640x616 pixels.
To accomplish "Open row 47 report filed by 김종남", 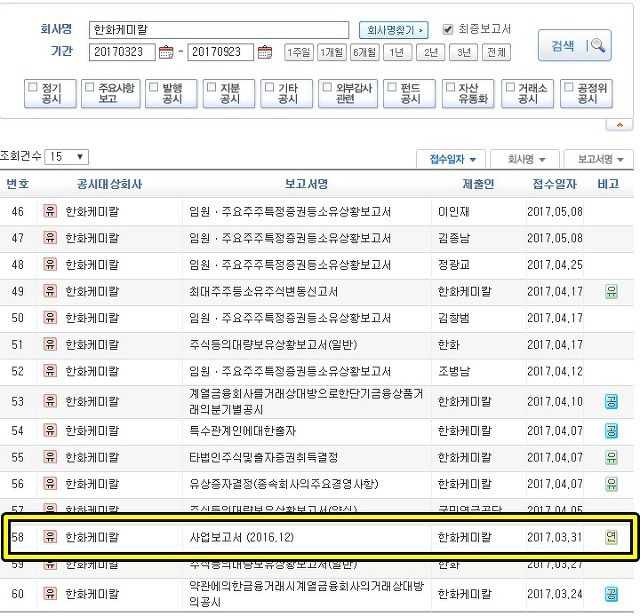I will click(290, 238).
